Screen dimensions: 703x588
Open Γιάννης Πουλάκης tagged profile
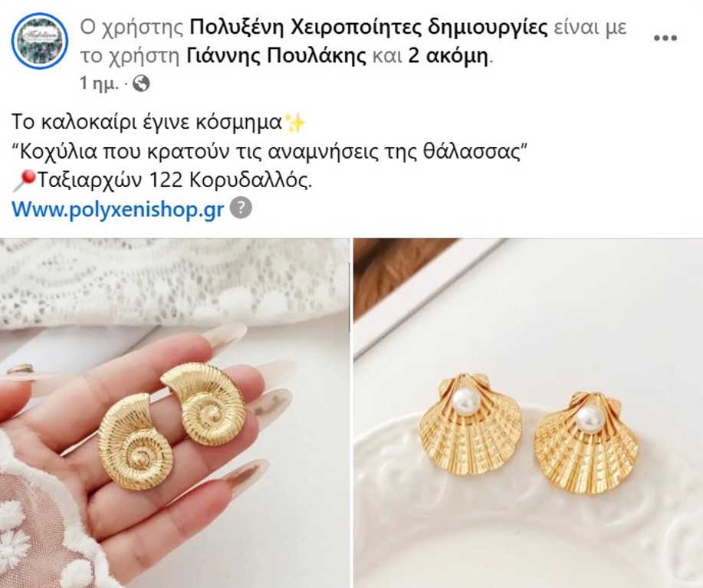276,57
